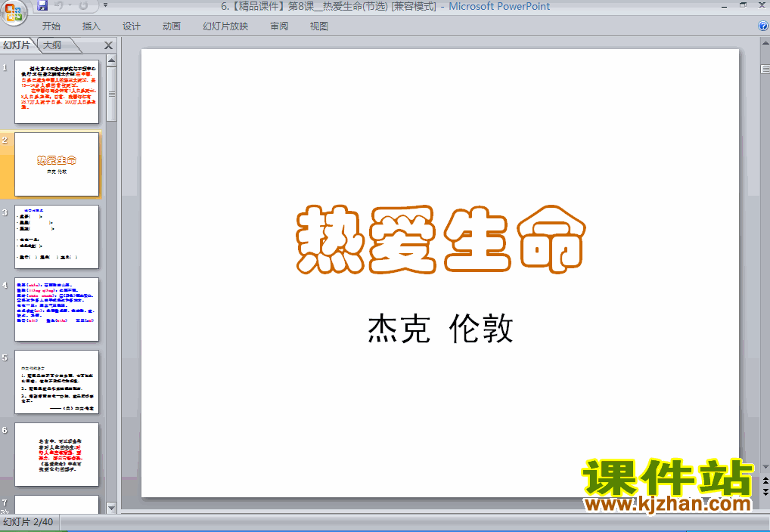770x532 pixels.
Task: Select slide 6 thumbnail
Action: click(x=57, y=455)
